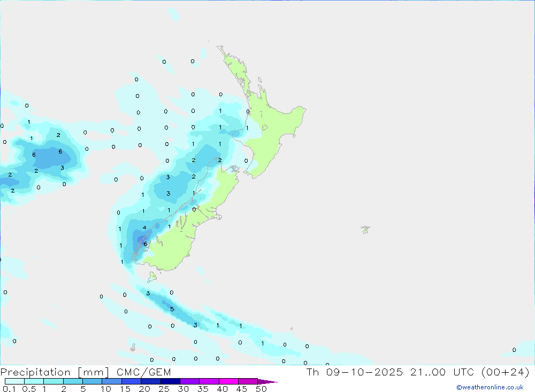Click the '35' colour scale label
Screen dimensions: 535x392
(203, 389)
